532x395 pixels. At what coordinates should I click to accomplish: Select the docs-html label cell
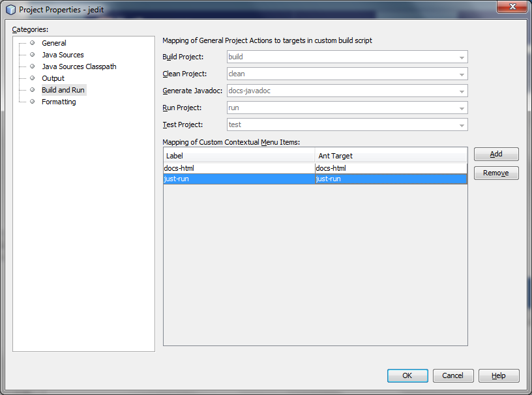point(239,168)
